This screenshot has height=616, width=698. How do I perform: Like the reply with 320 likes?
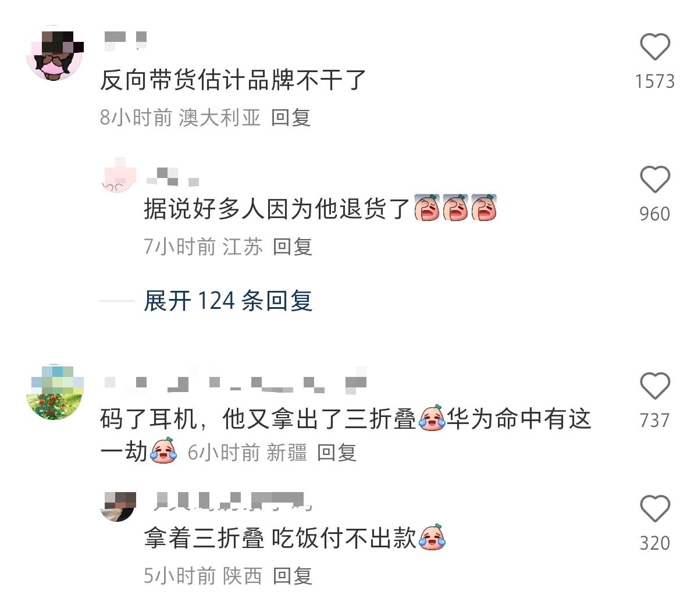click(655, 508)
